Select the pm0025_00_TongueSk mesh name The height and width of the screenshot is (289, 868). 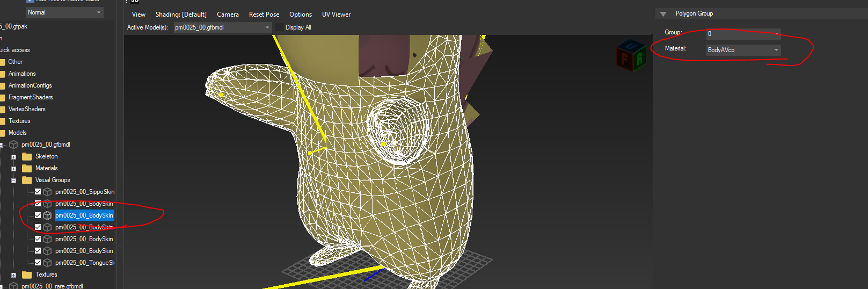pyautogui.click(x=85, y=263)
